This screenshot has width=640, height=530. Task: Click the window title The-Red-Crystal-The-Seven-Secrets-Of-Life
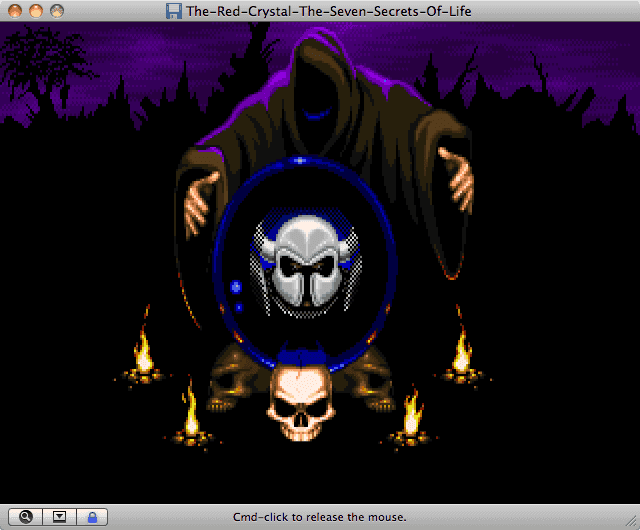(329, 11)
